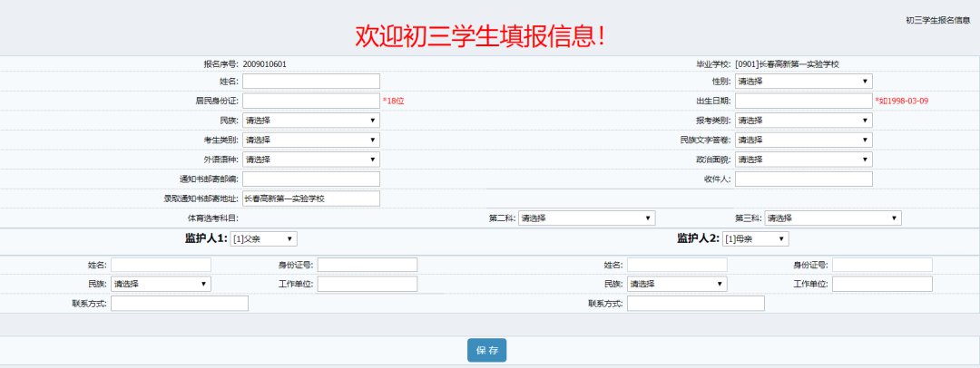
Task: Click the 出生日期 input field
Action: pos(803,101)
